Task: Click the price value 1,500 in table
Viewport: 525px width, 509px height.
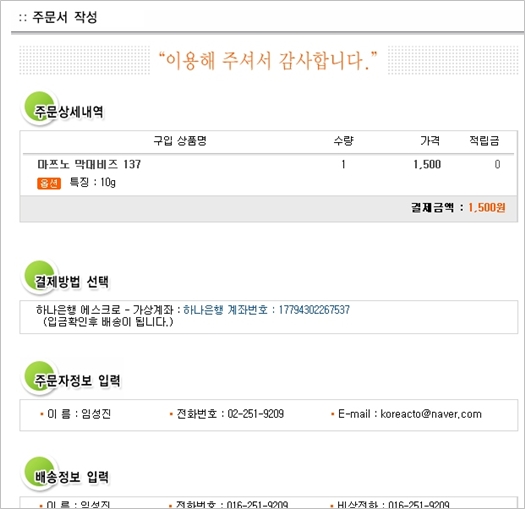Action: (427, 164)
